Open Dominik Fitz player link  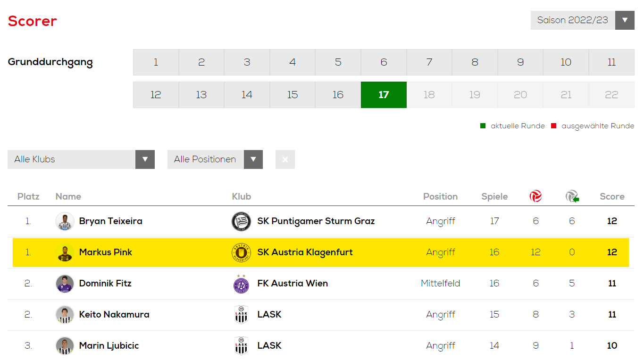tap(105, 284)
